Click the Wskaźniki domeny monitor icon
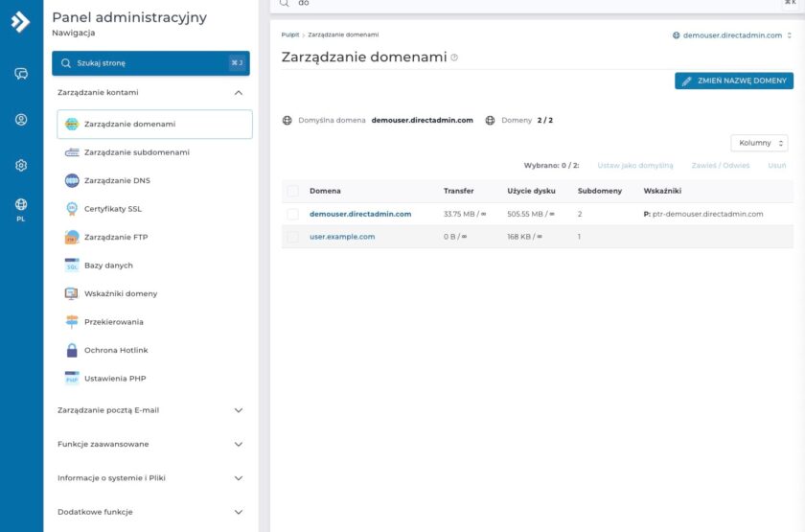The height and width of the screenshot is (532, 805). coord(72,293)
